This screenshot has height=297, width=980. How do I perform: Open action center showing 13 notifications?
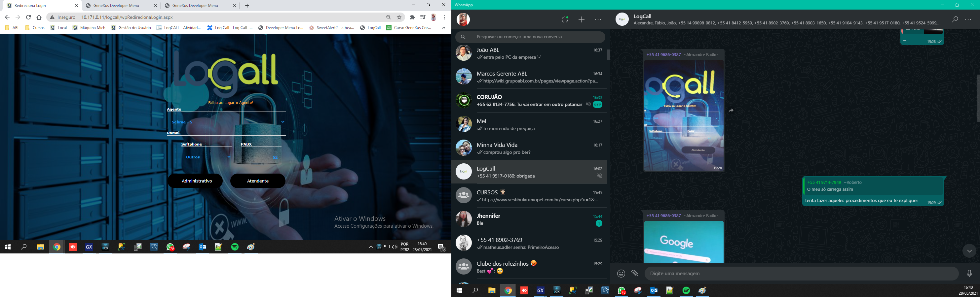point(441,247)
